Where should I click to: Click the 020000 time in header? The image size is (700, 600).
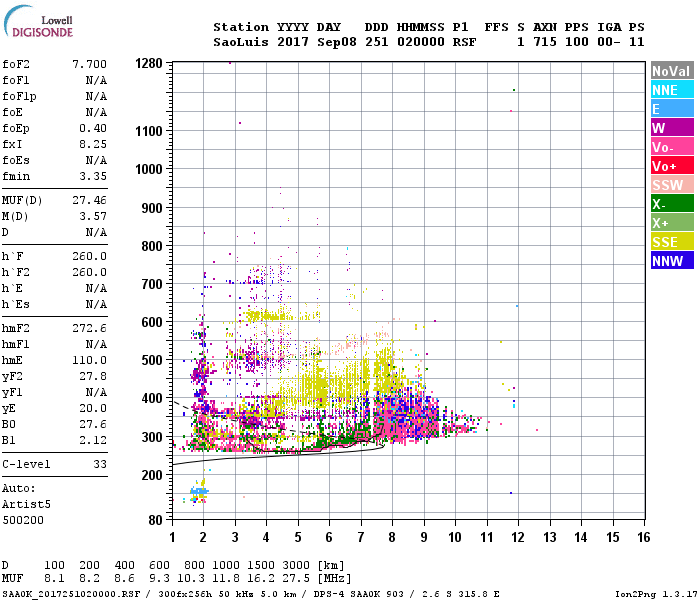421,42
